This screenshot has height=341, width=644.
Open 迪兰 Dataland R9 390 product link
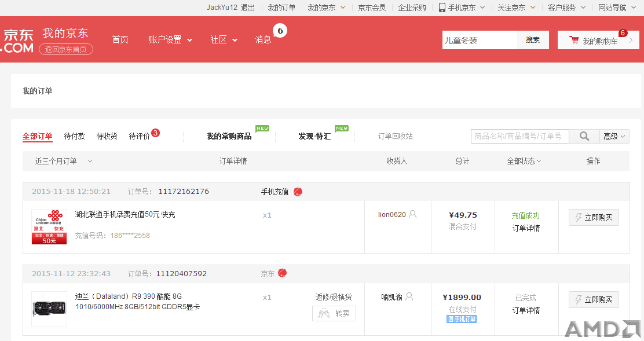coord(137,302)
